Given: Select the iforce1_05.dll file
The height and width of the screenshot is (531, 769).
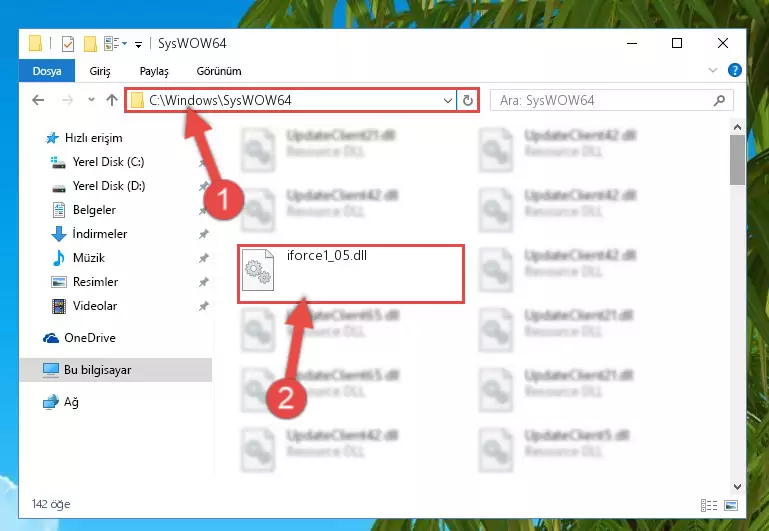Looking at the screenshot, I should point(351,274).
